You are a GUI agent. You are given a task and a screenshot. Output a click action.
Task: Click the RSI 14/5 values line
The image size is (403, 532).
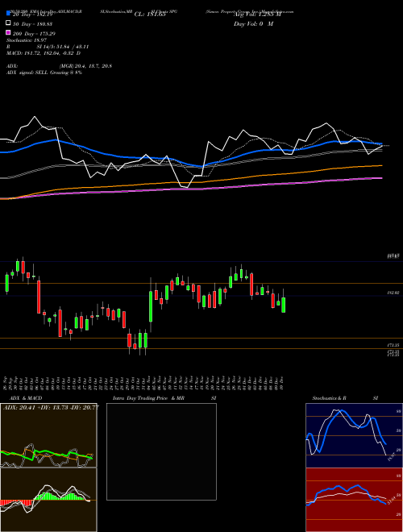(48, 47)
